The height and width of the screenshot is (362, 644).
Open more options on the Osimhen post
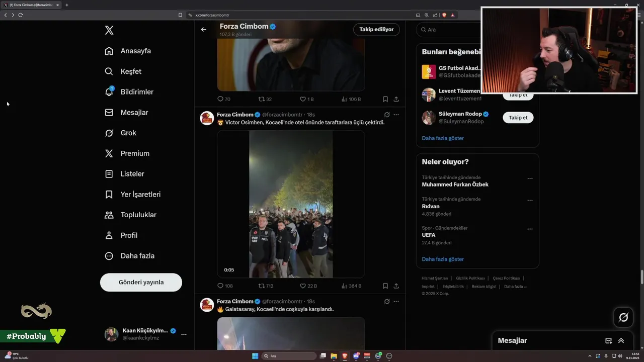point(396,115)
